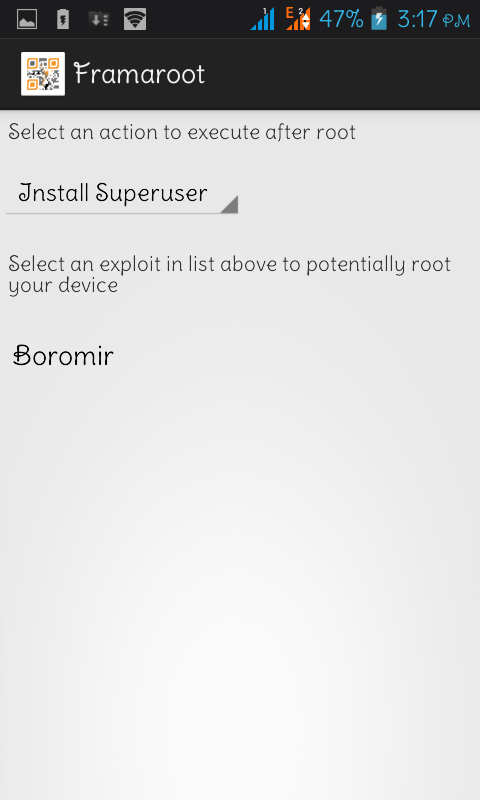
Task: Click the gray dropdown triangle arrow
Action: (230, 204)
